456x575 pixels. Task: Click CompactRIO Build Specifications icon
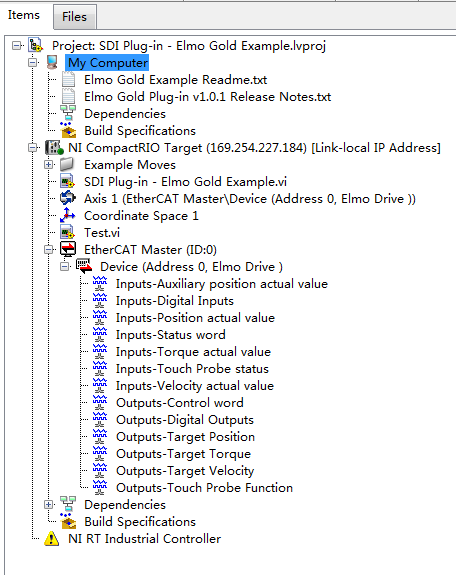tap(68, 521)
